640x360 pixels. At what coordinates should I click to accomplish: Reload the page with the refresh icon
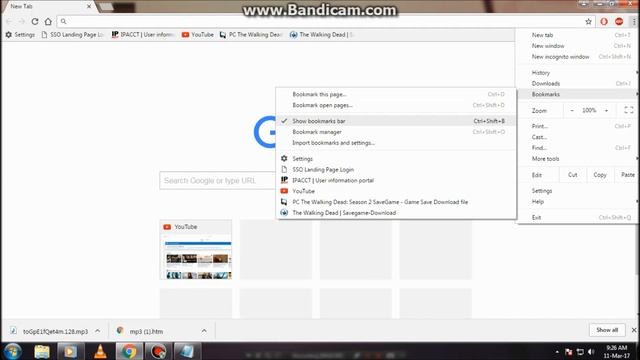(x=35, y=21)
